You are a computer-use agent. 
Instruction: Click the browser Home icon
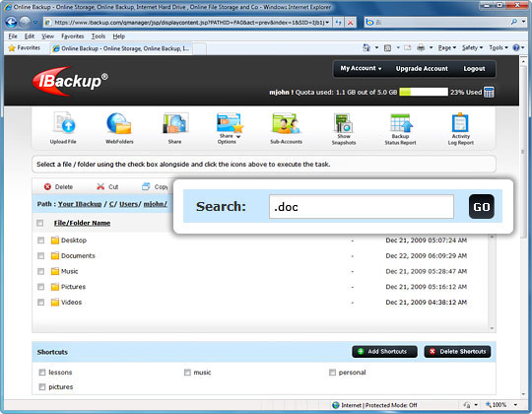[x=366, y=48]
